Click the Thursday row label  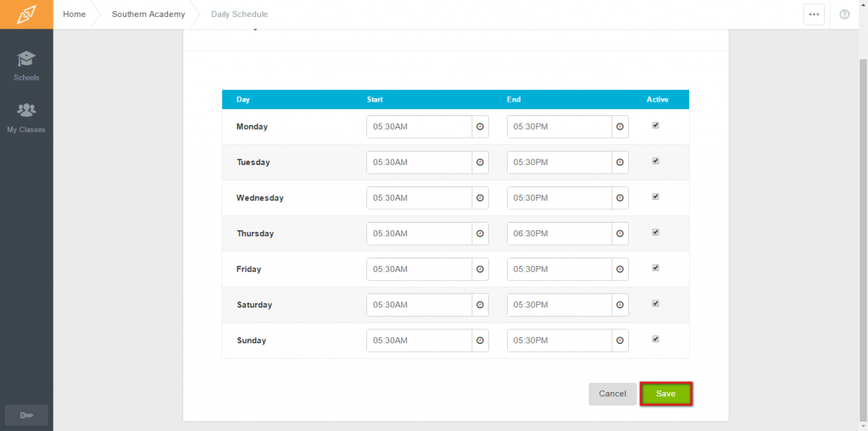click(x=255, y=234)
